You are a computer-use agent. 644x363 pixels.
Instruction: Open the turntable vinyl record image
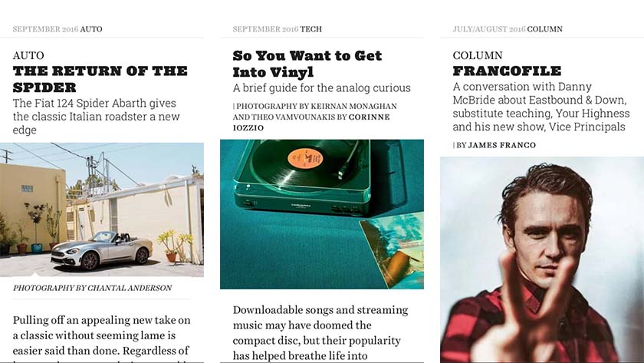pyautogui.click(x=322, y=214)
